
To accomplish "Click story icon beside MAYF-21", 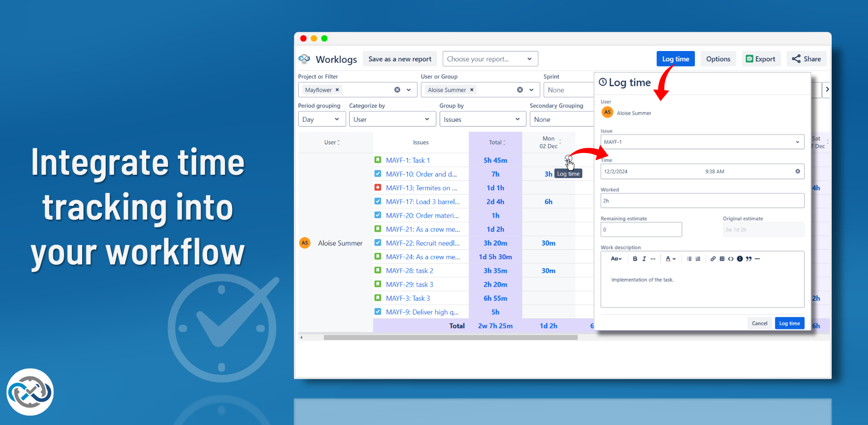I will [378, 229].
